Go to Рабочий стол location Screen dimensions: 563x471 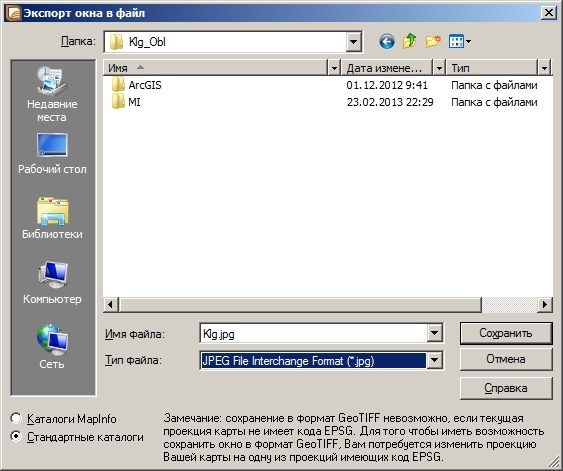point(52,154)
